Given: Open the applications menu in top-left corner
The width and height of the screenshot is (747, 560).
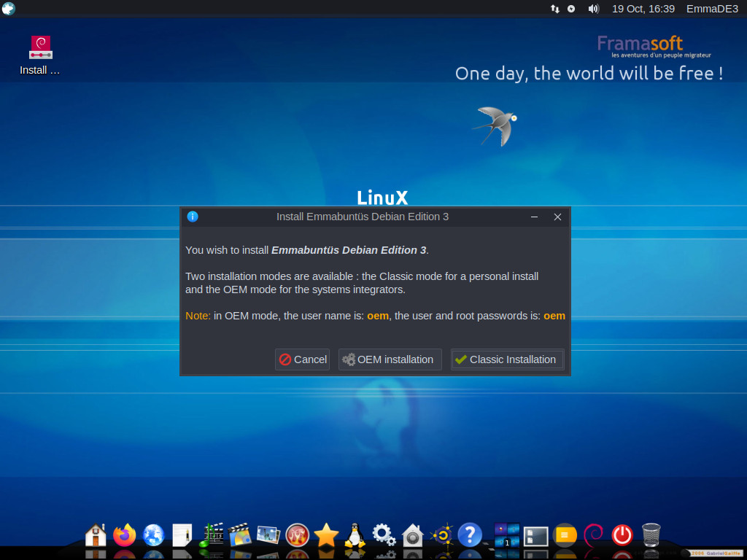Looking at the screenshot, I should (9, 9).
